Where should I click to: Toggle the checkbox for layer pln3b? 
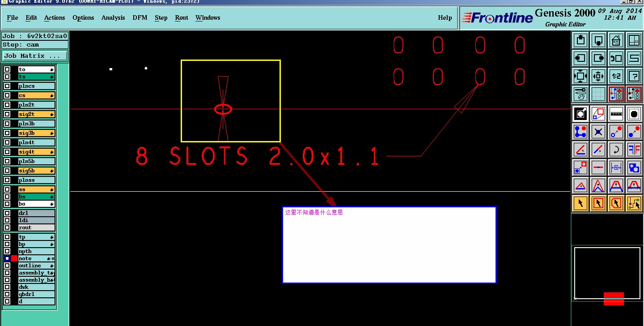point(7,124)
